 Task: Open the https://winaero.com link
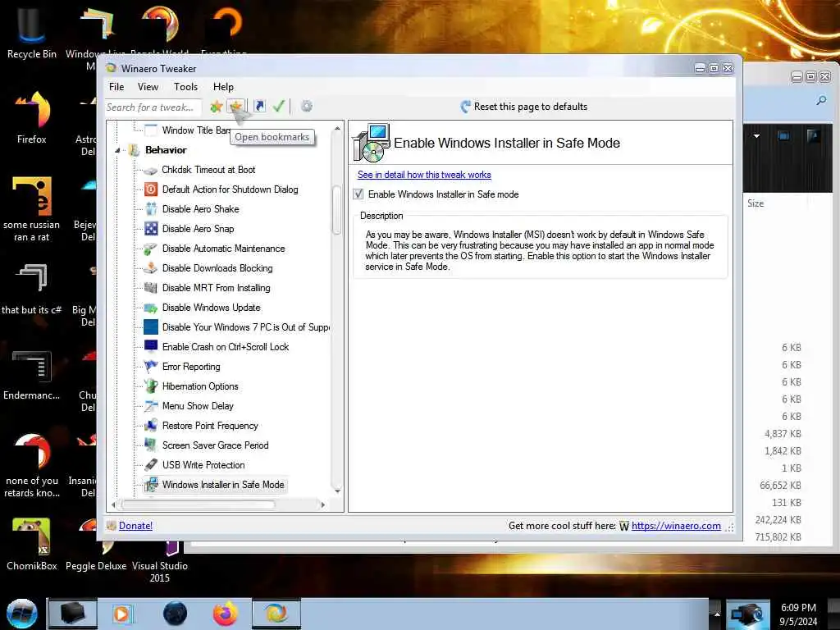pyautogui.click(x=676, y=526)
